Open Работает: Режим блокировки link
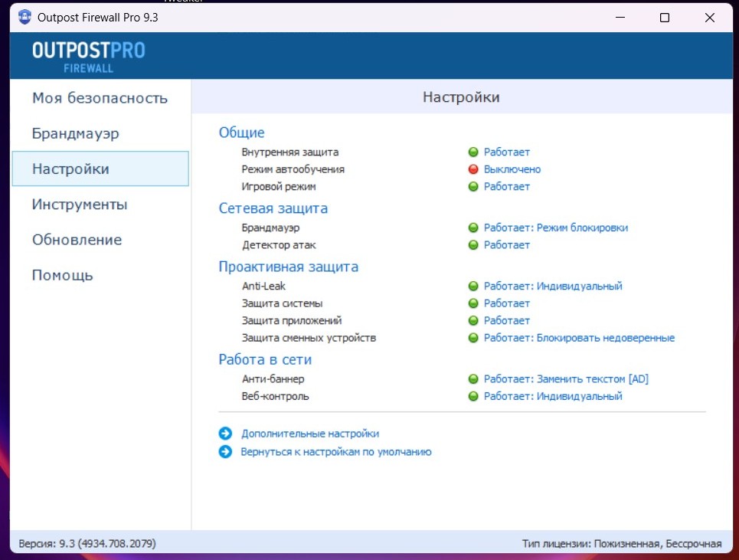Image resolution: width=739 pixels, height=560 pixels. [x=556, y=228]
